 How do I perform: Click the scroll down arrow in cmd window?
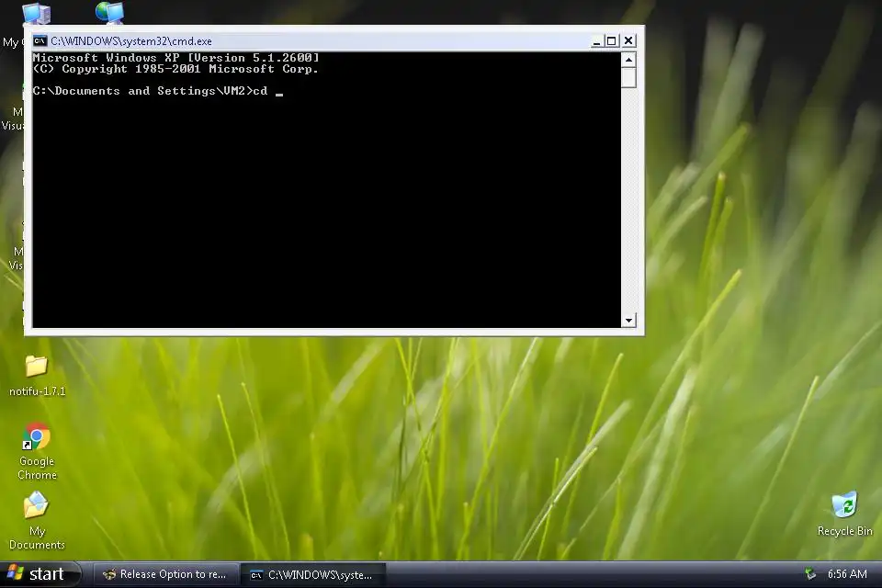(628, 320)
